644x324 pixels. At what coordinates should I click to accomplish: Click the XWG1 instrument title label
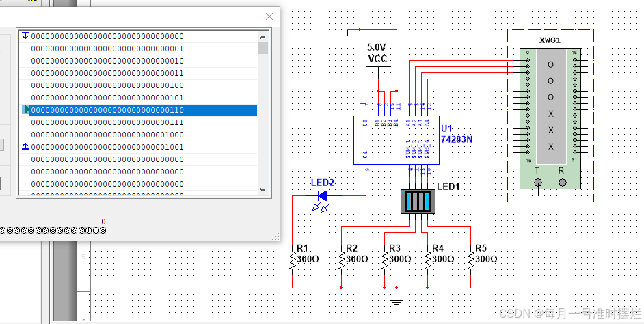click(550, 40)
